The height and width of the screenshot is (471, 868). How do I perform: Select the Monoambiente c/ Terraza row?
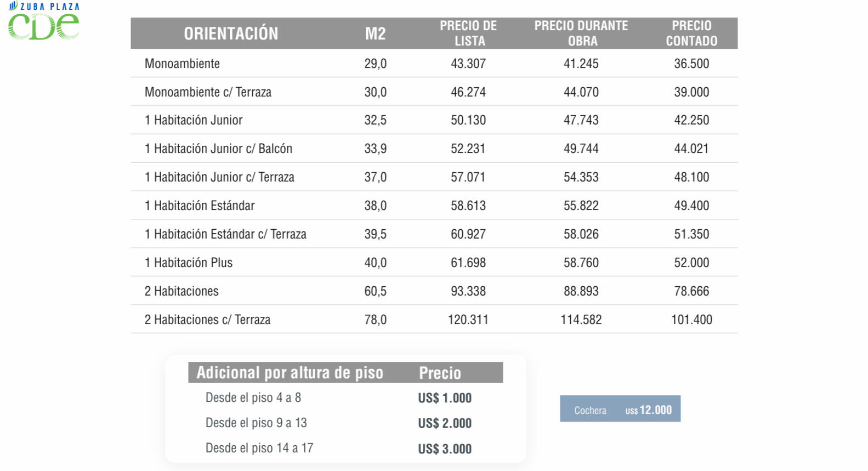tap(434, 92)
